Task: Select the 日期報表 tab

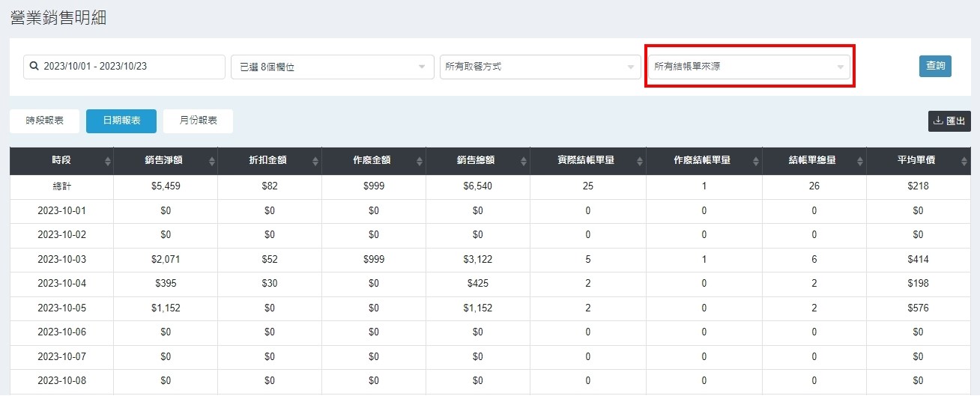Action: pos(121,121)
